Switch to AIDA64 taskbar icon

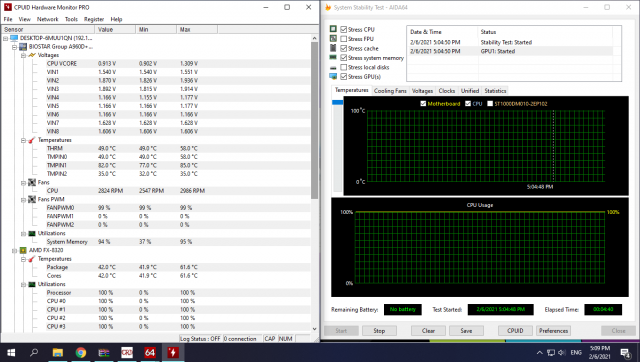pos(150,352)
